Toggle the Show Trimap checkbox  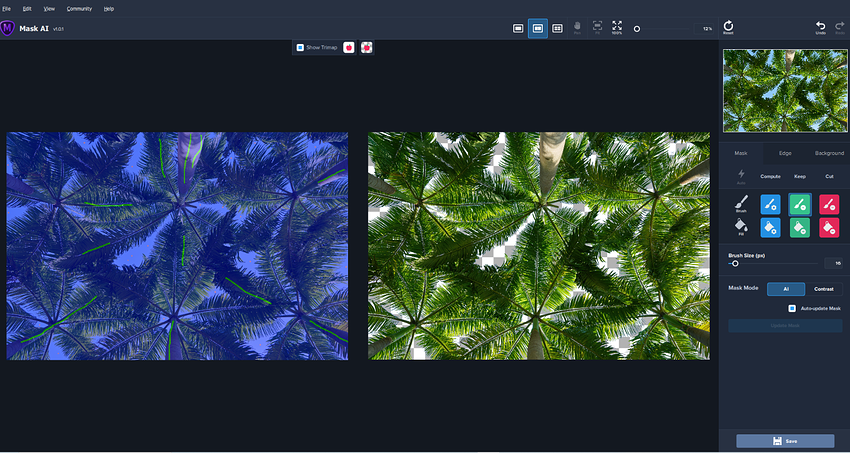click(x=300, y=47)
